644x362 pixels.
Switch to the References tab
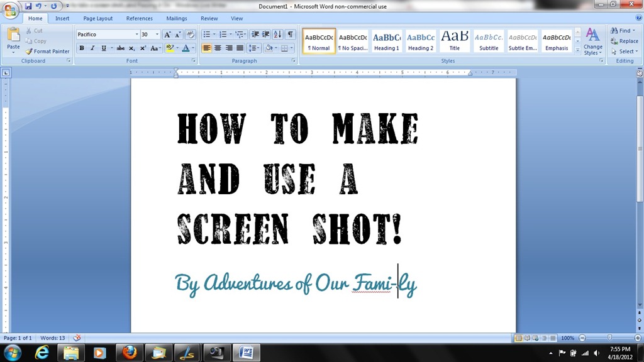[139, 18]
